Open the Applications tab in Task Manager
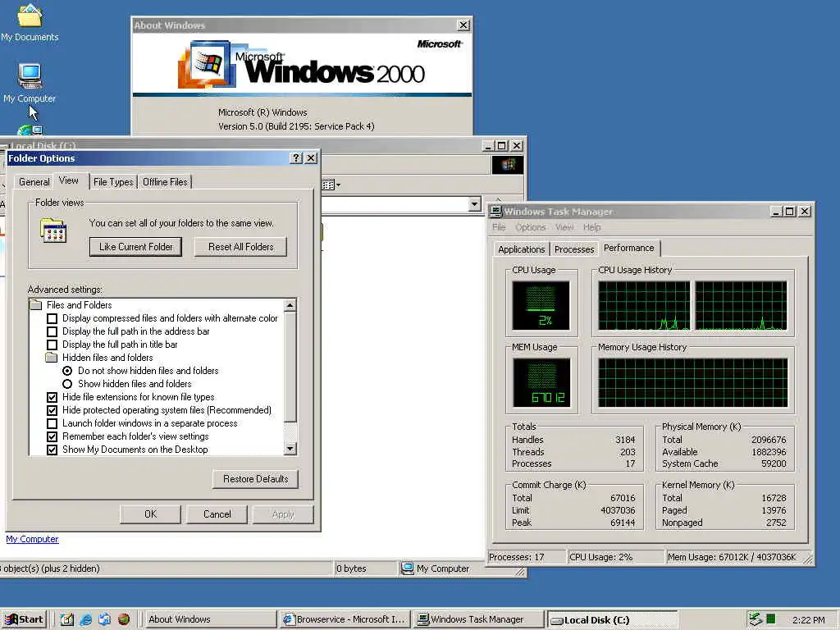 [x=521, y=249]
